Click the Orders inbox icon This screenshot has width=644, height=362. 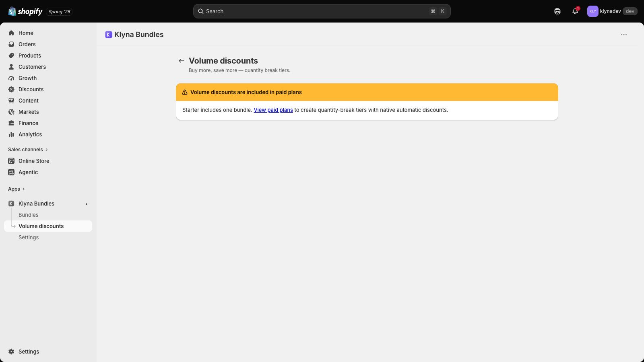coord(11,44)
